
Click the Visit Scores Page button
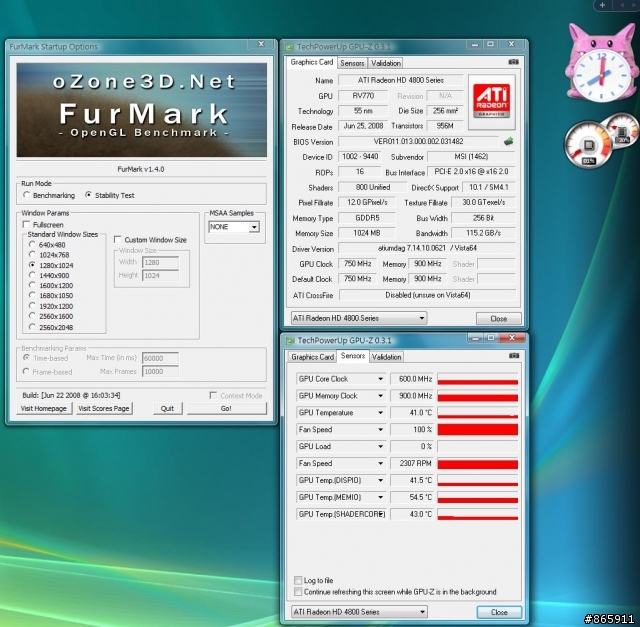(104, 408)
